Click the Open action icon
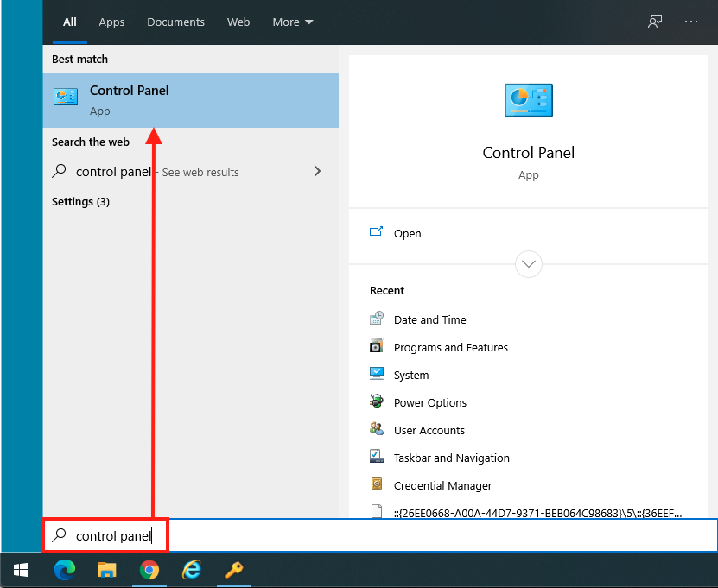This screenshot has height=588, width=718. coord(376,232)
